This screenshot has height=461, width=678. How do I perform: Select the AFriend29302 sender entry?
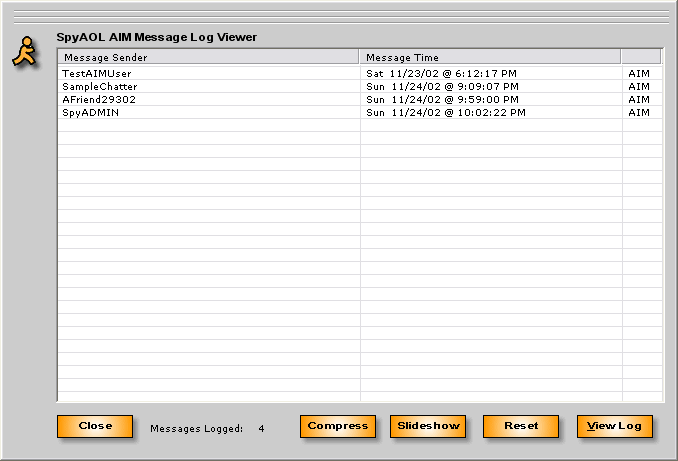pos(99,99)
